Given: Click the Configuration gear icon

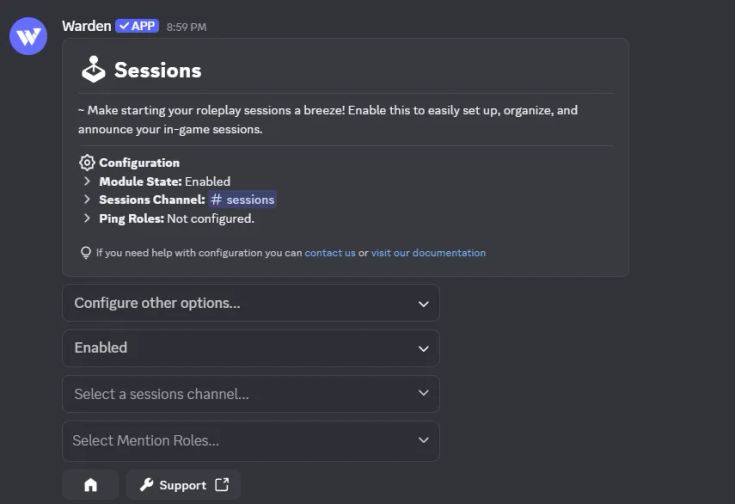Looking at the screenshot, I should tap(87, 162).
